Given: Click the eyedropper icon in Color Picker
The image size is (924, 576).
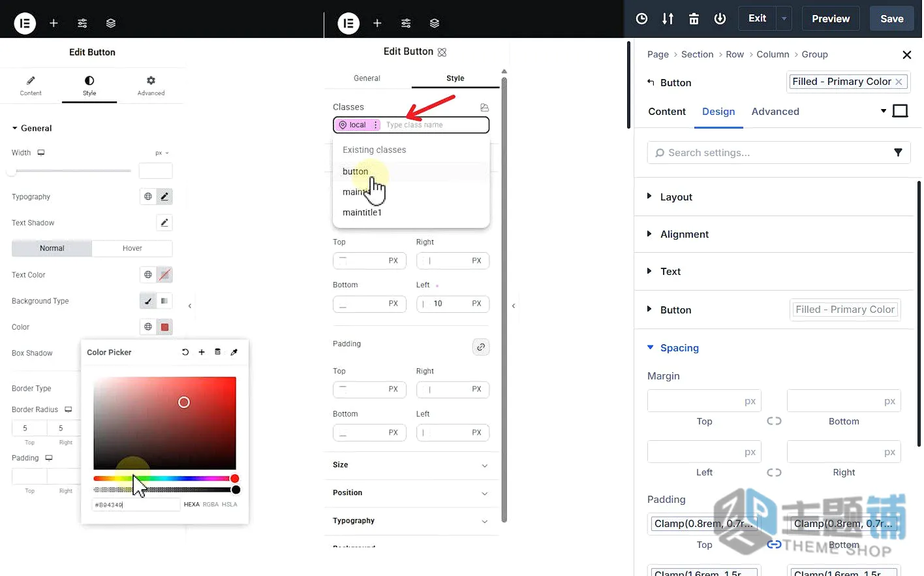Looking at the screenshot, I should coord(234,352).
